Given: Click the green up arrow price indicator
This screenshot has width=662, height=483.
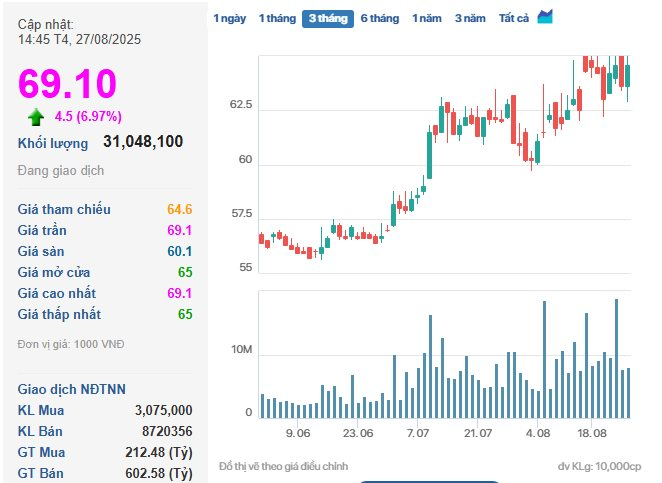Looking at the screenshot, I should coord(37,116).
